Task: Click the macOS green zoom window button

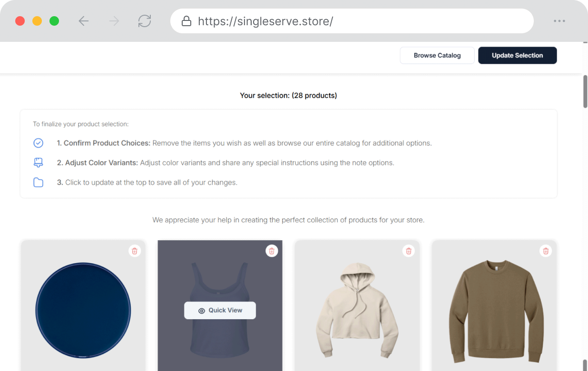Action: tap(54, 21)
